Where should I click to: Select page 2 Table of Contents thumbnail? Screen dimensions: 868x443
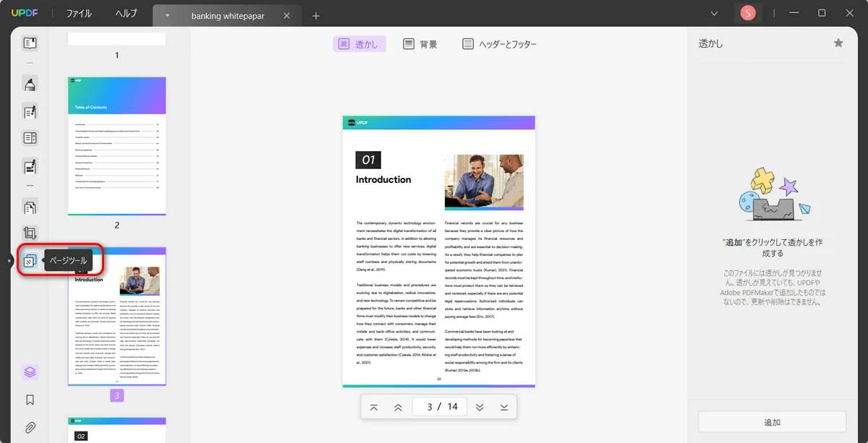click(x=117, y=146)
